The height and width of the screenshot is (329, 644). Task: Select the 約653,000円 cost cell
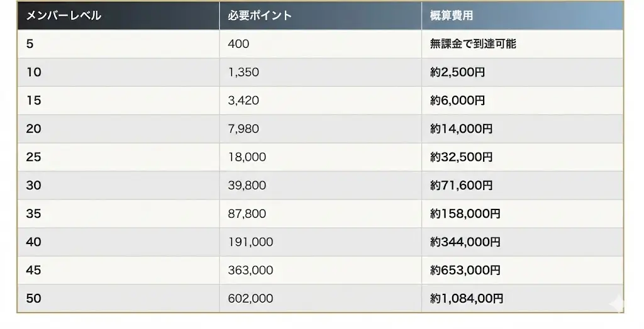465,270
